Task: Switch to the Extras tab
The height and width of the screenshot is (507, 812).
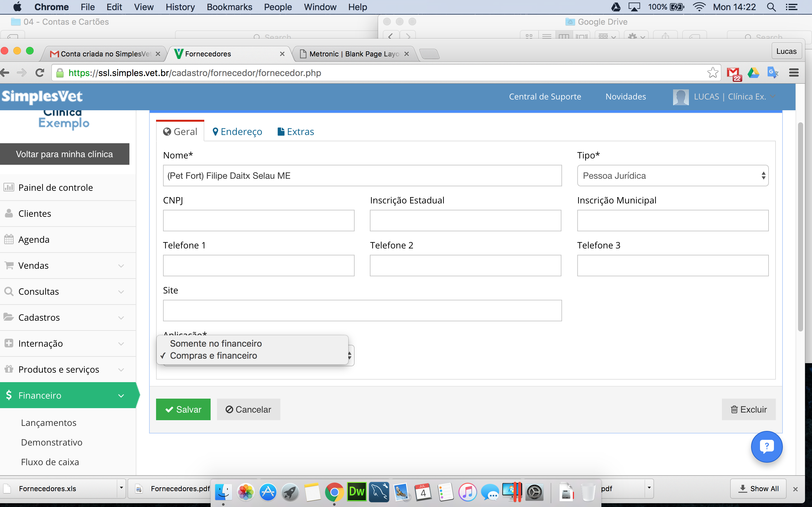Action: pyautogui.click(x=296, y=132)
